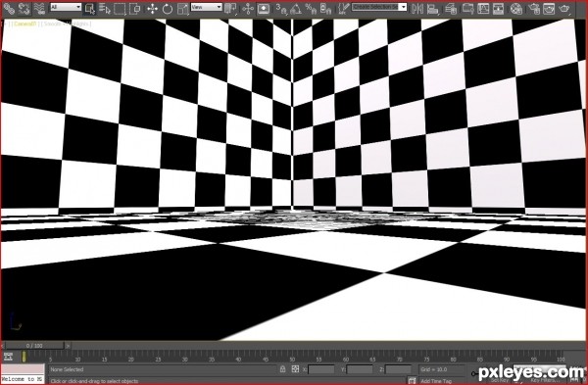Click the Unlink Selection icon
Screen dimensions: 588x385
click(24, 8)
